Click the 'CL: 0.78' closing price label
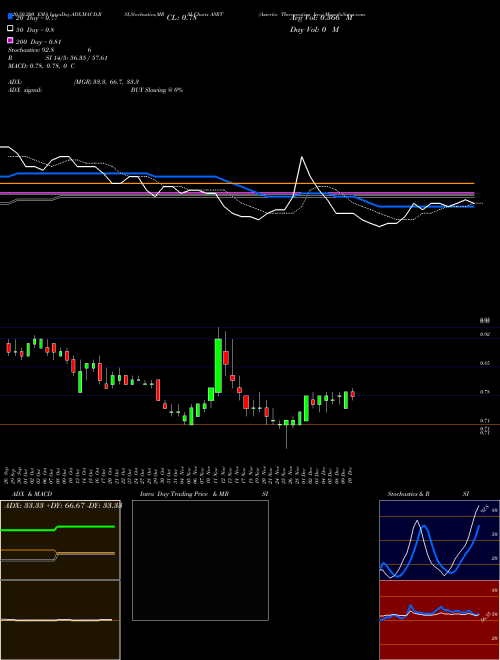 tap(182, 18)
